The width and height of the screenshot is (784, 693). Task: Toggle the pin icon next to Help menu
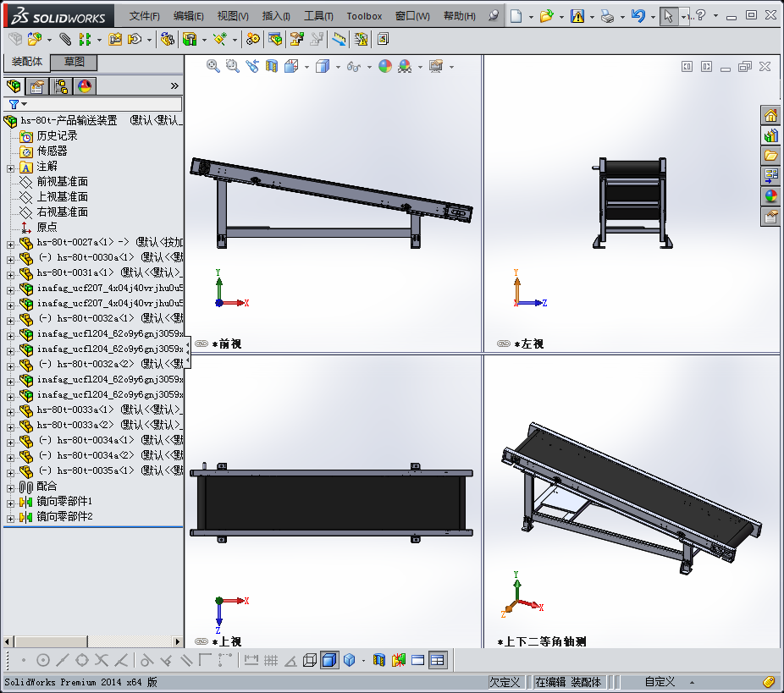click(494, 15)
